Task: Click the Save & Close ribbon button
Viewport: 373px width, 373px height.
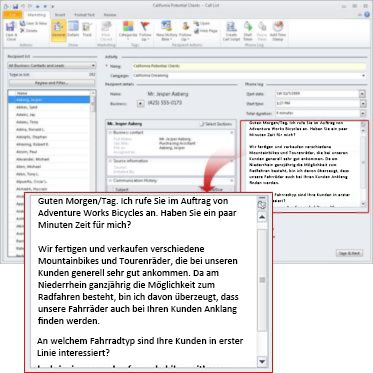Action: coord(11,31)
